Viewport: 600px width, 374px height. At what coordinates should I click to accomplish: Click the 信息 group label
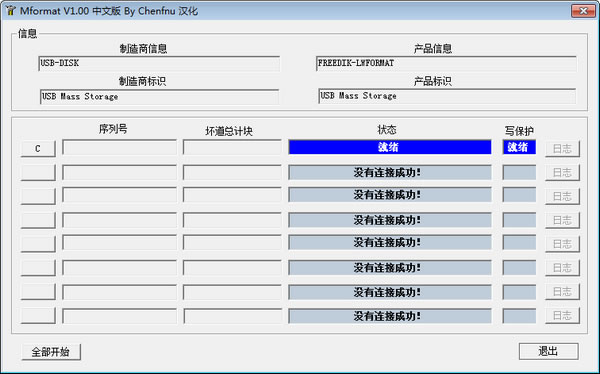pyautogui.click(x=28, y=34)
